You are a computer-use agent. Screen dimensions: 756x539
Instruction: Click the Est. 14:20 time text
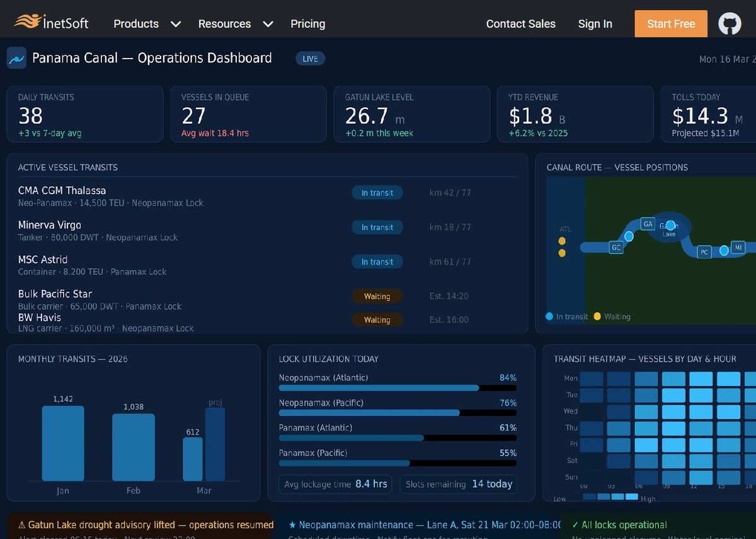click(449, 296)
